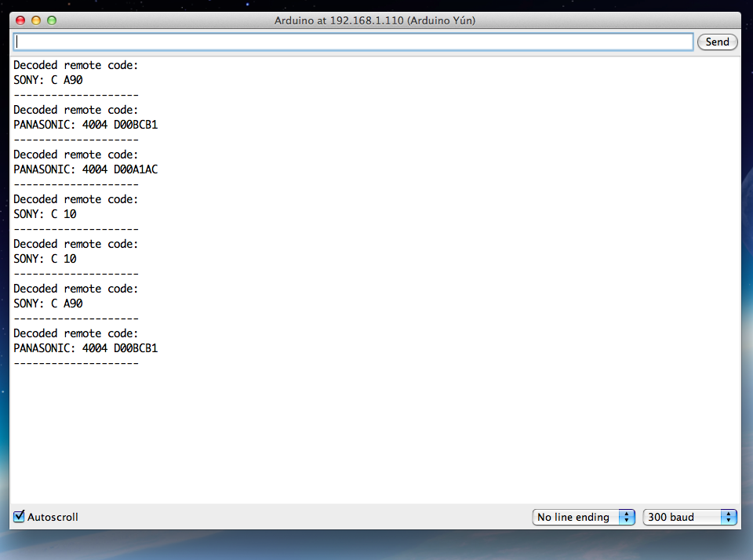Screen dimensions: 753x560
Task: Open the No line ending dropdown
Action: (x=584, y=517)
